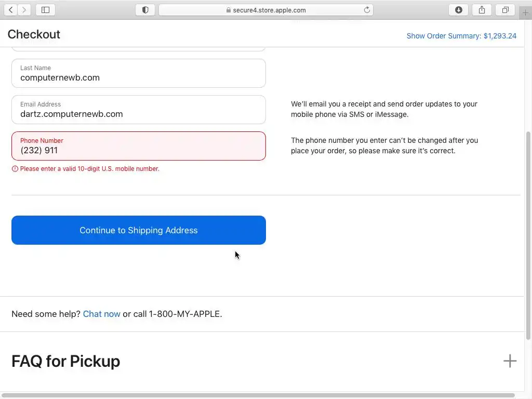Viewport: 532px width, 399px height.
Task: Open the Chat now link
Action: click(101, 314)
